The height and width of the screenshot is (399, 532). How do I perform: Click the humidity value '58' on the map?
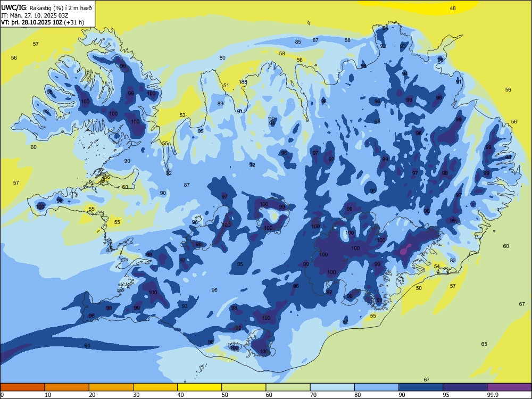point(282,54)
